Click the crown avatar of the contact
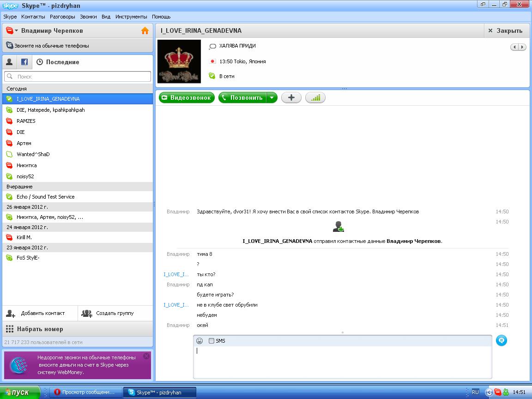532x399 pixels. (179, 61)
